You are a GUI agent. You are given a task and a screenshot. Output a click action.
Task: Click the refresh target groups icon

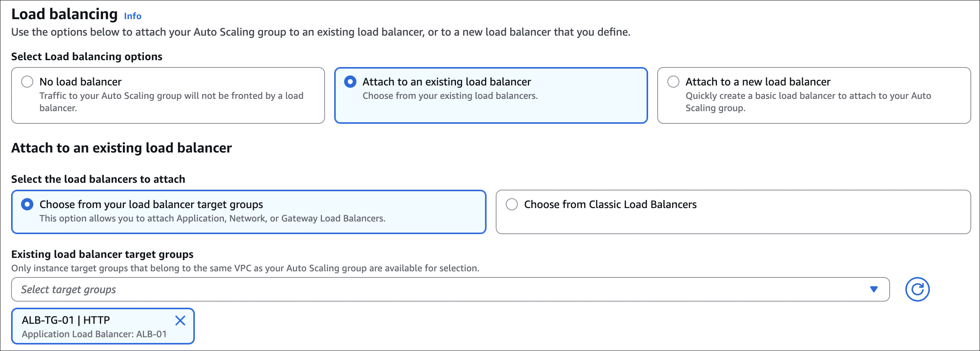pyautogui.click(x=917, y=289)
